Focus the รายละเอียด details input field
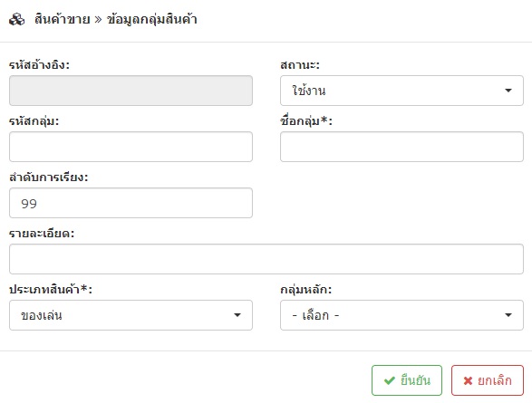Viewport: 532px width, 403px height. pyautogui.click(x=266, y=259)
